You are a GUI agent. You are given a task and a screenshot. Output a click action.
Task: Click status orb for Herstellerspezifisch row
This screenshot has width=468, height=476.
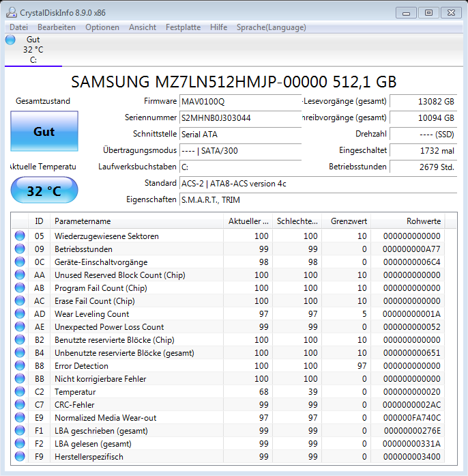[x=20, y=457]
